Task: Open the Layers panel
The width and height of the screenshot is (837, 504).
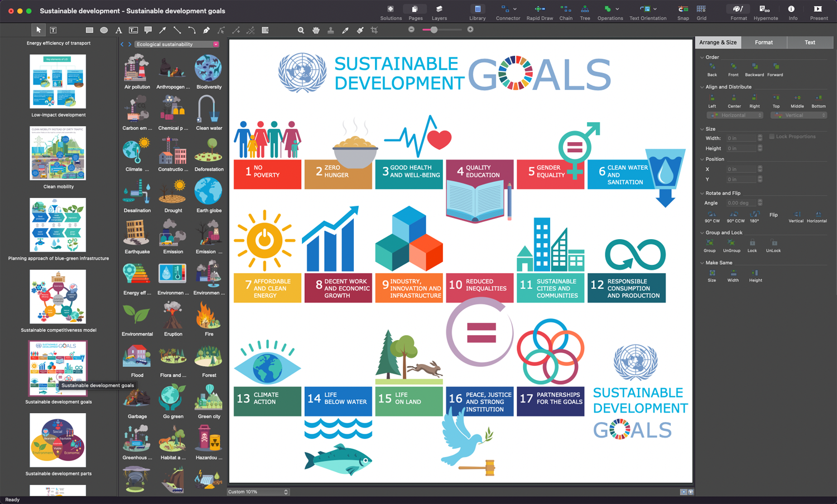Action: coord(439,12)
